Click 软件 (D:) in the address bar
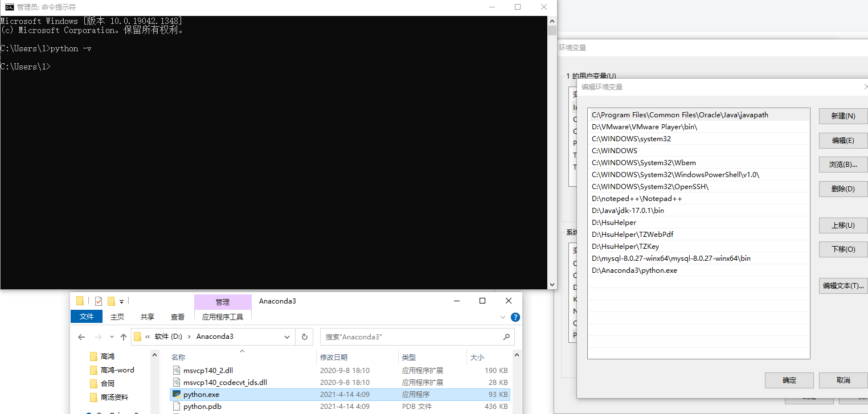The height and width of the screenshot is (414, 868). click(x=169, y=337)
